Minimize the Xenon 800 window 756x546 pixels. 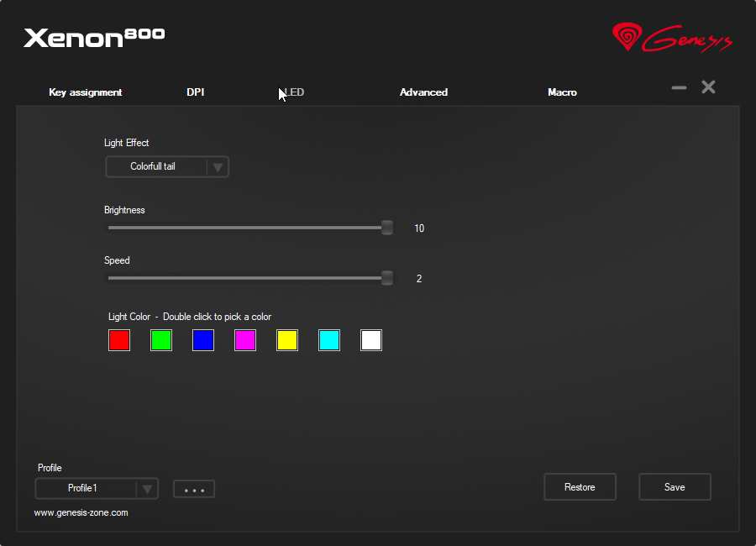coord(679,87)
